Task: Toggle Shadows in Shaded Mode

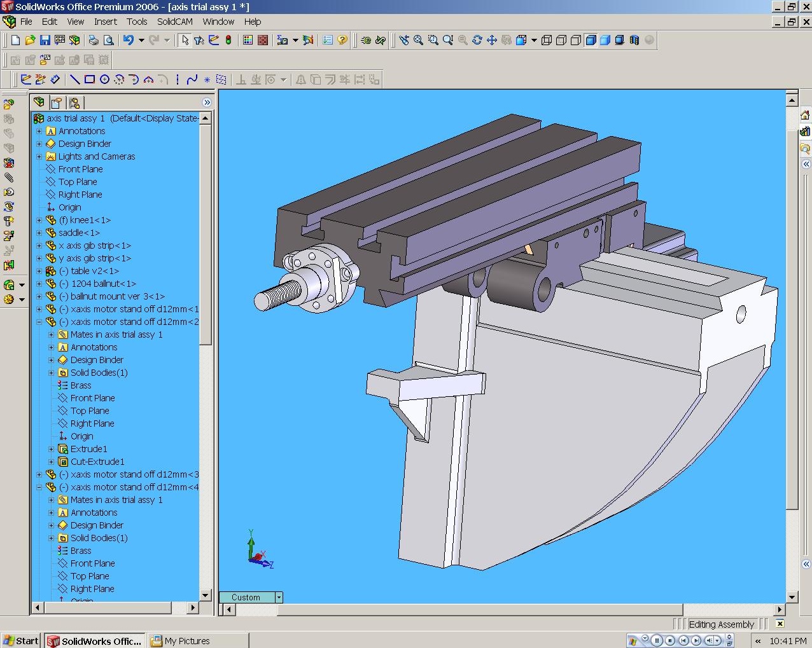Action: [619, 40]
